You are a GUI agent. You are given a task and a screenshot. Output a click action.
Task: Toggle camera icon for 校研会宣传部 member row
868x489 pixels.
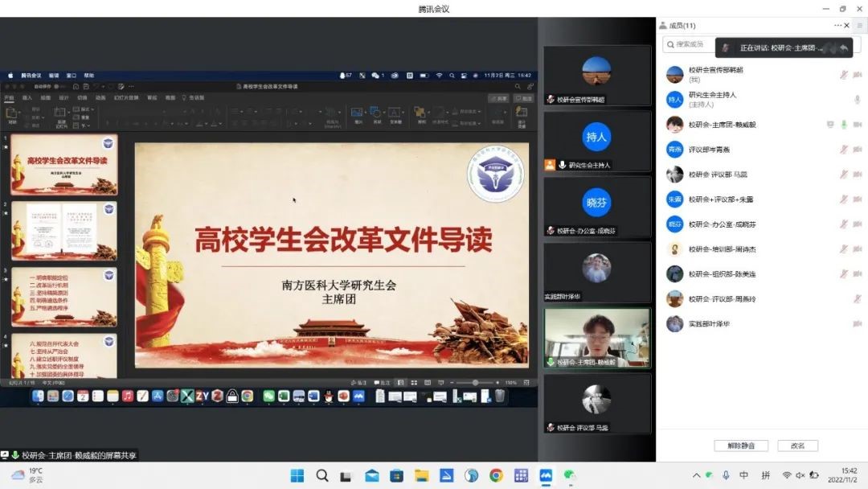point(858,75)
